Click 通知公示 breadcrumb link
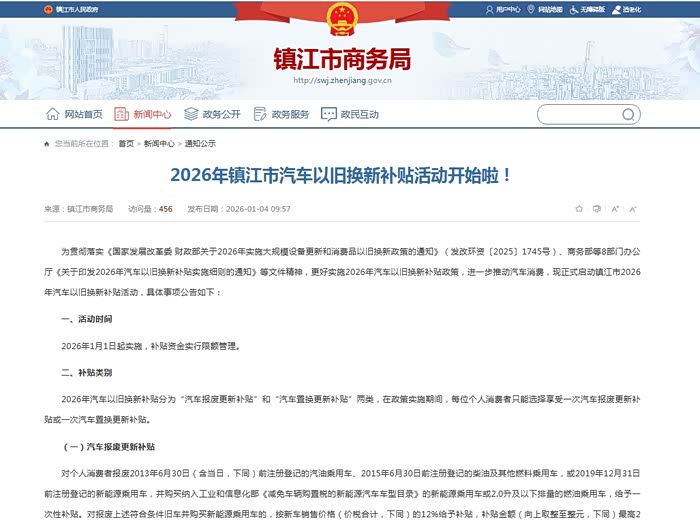Viewport: 700px width, 524px height. click(200, 144)
